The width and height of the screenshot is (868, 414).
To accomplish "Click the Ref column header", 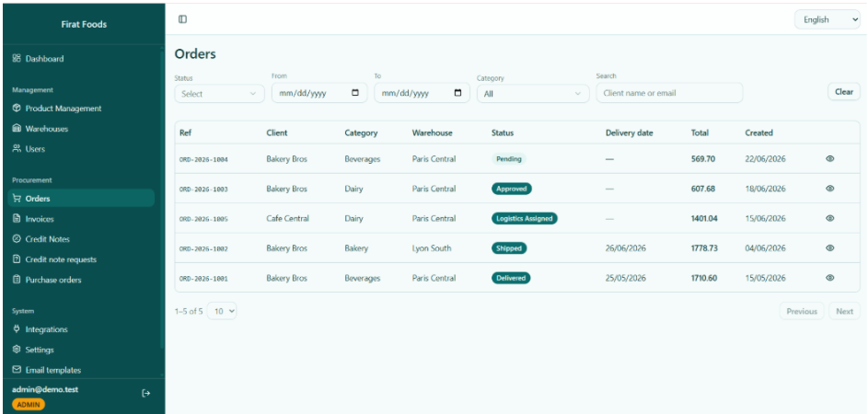I will pos(185,132).
